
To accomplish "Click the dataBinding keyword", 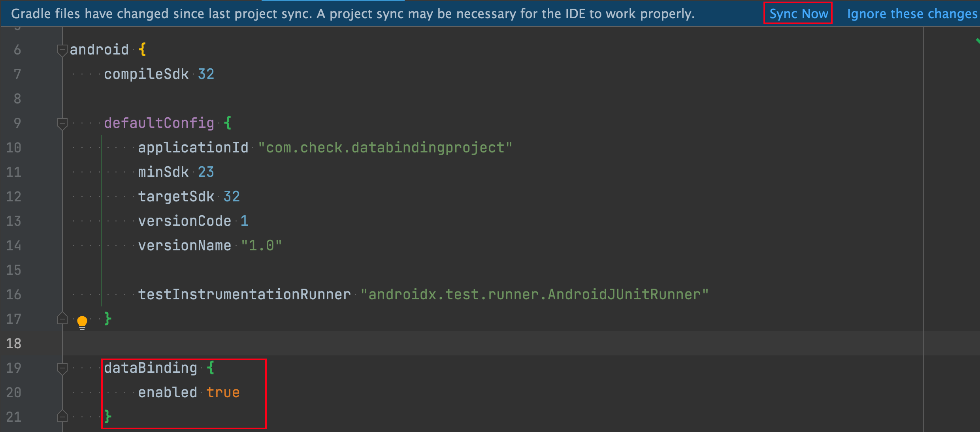I will point(151,368).
